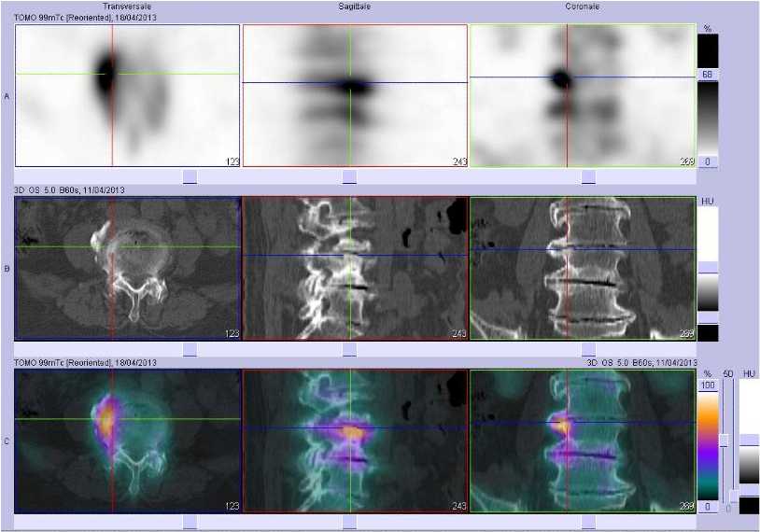Grab the slice slider handle under row A sagittal view
Viewport: 760px width, 532px height.
point(349,176)
